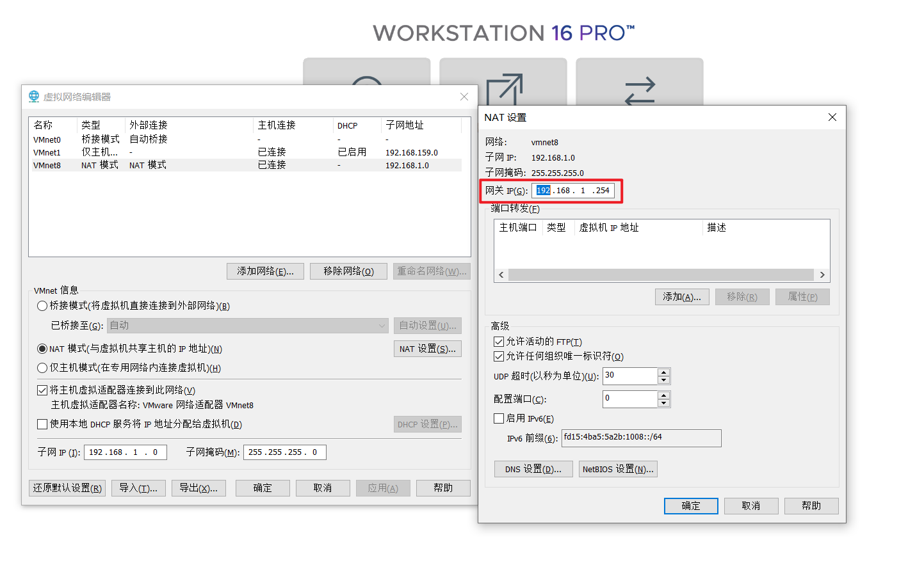Click 外部连接 column header
This screenshot has width=924, height=572.
click(190, 125)
